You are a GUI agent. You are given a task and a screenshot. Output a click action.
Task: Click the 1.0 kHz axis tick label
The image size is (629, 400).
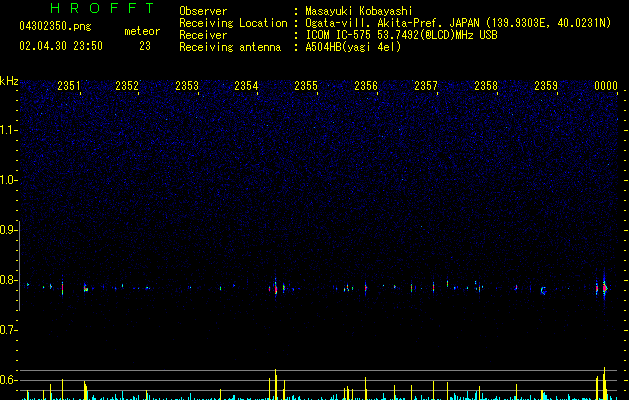[8, 180]
